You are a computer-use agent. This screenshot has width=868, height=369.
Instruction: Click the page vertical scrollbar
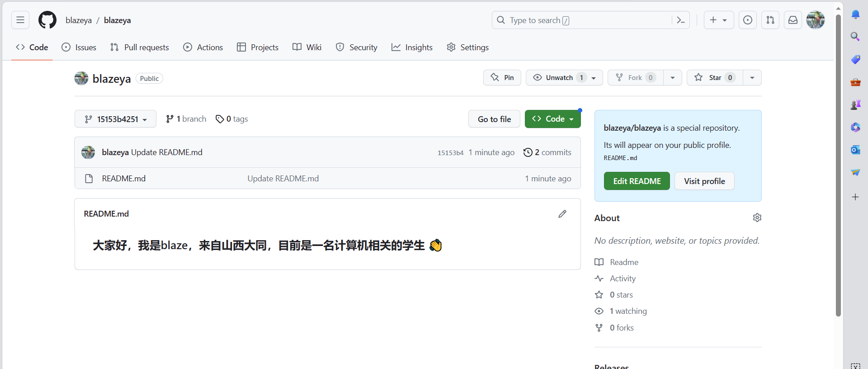pyautogui.click(x=838, y=166)
